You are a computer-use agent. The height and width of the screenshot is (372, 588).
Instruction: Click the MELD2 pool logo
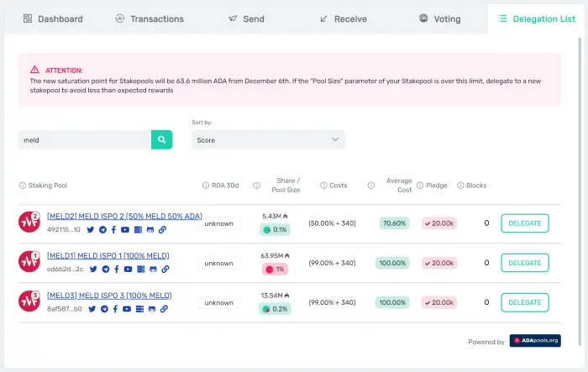pyautogui.click(x=29, y=222)
